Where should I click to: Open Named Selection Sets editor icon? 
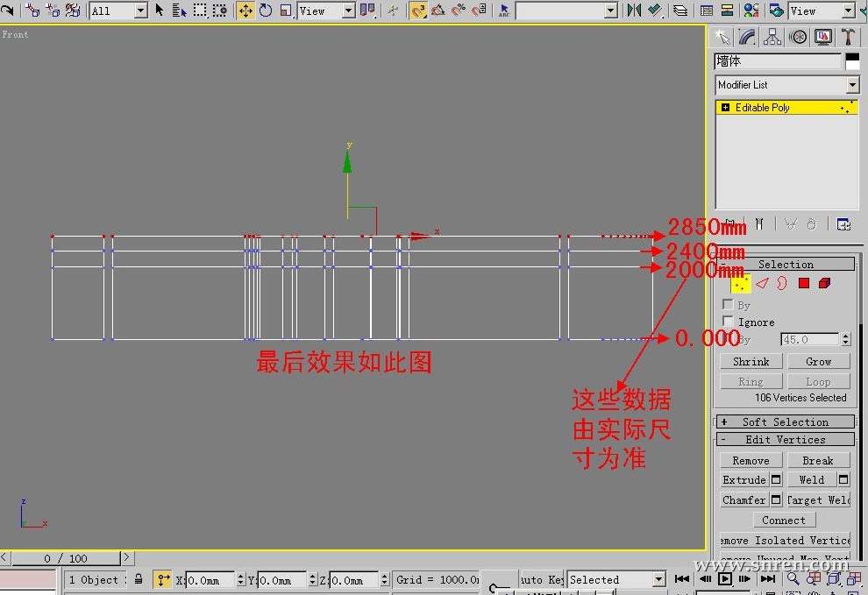pyautogui.click(x=504, y=10)
